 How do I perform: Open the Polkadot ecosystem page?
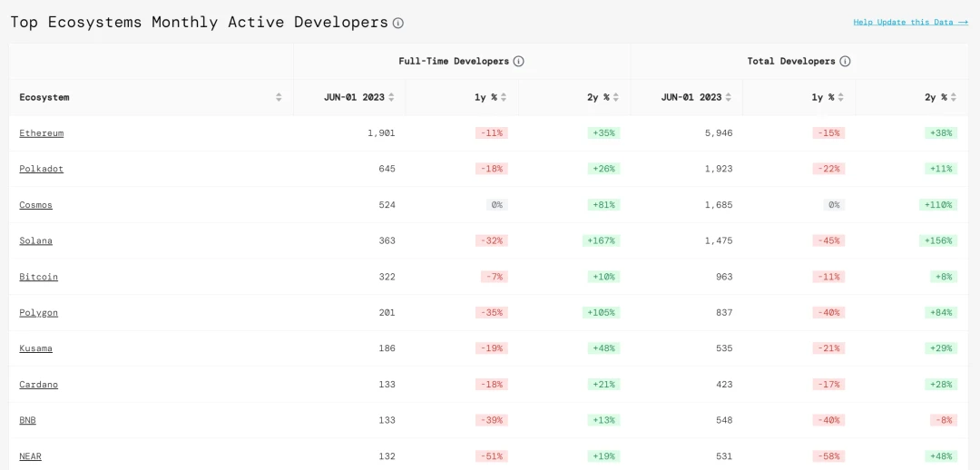(42, 169)
